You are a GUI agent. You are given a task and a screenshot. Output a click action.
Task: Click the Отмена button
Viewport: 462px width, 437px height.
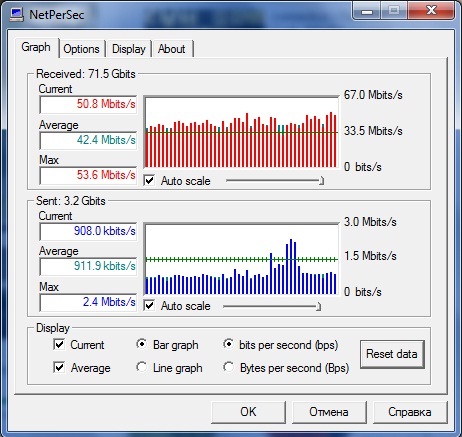coord(329,412)
